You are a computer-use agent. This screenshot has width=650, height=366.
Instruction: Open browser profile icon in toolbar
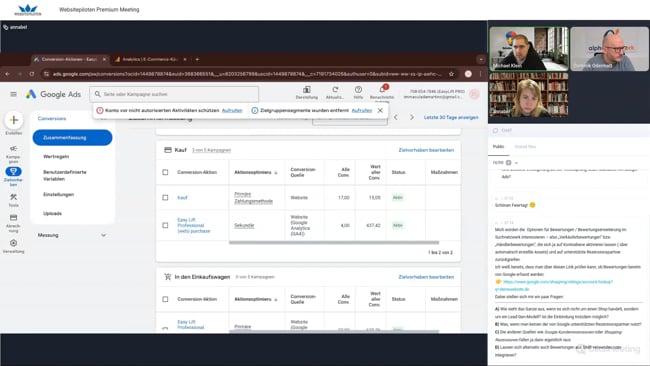tap(468, 74)
